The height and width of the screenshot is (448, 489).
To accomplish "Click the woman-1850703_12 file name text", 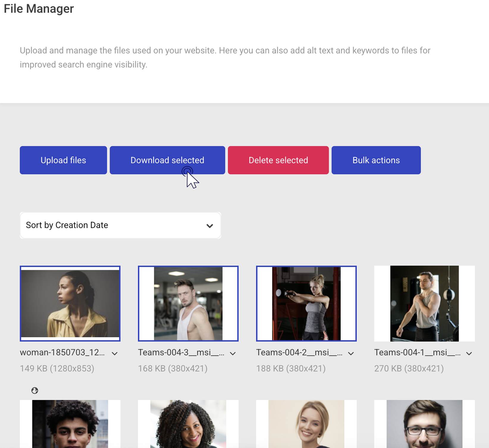I will tap(62, 352).
